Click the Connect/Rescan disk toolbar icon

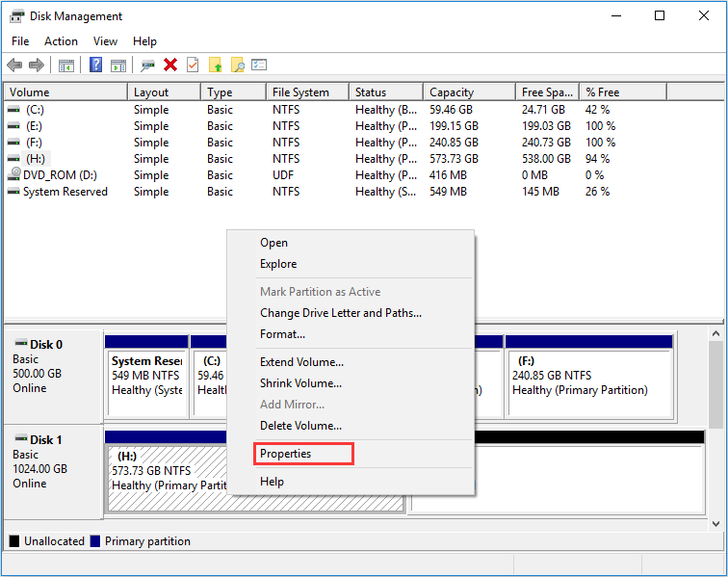[x=147, y=66]
